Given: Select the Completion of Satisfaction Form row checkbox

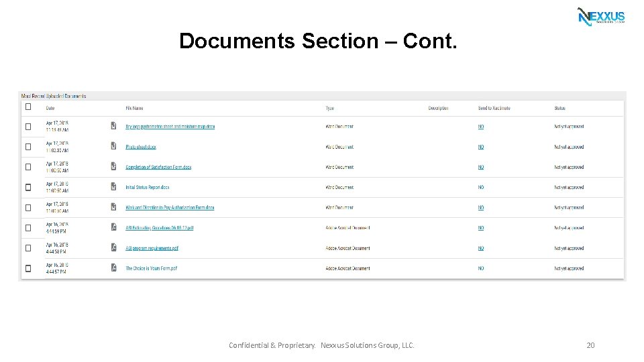Looking at the screenshot, I should click(28, 167).
